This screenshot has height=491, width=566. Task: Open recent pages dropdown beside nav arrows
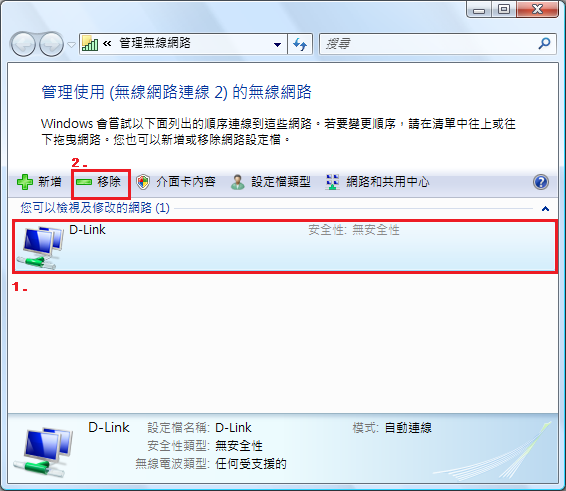coord(71,45)
